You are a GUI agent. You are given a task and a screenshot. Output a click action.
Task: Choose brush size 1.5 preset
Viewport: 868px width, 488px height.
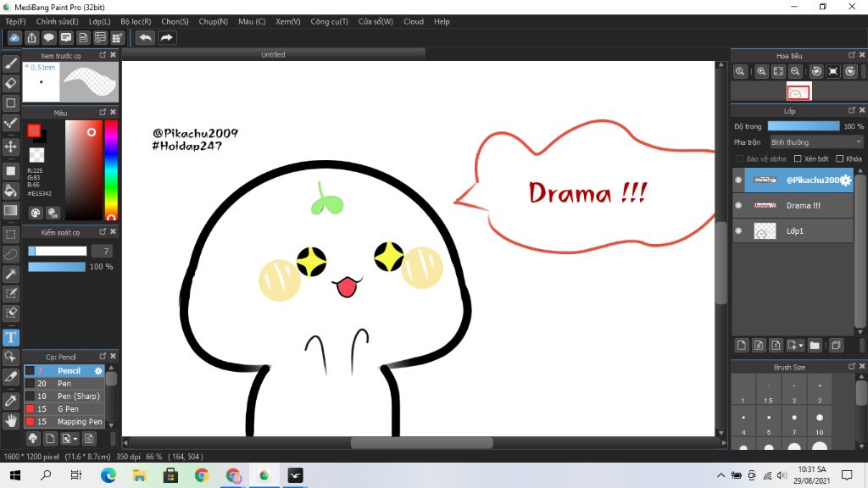coord(768,391)
